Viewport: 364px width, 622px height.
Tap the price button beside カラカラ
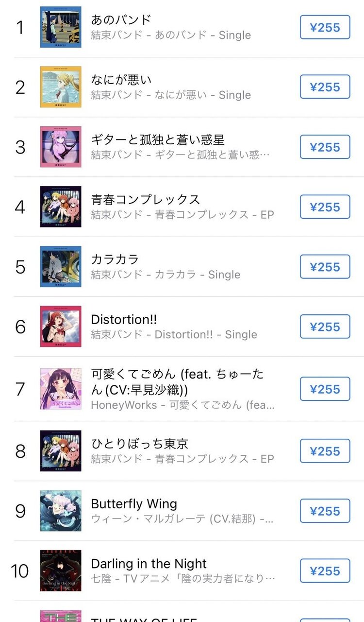click(x=325, y=267)
